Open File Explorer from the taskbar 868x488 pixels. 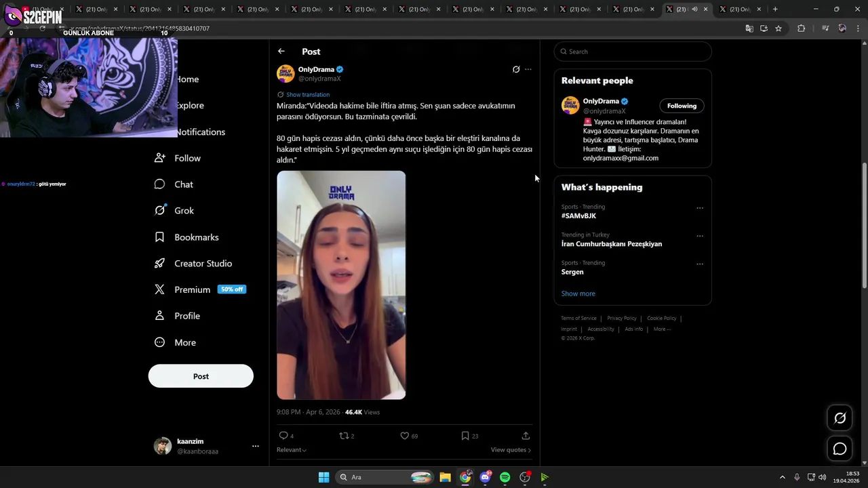coord(445,477)
